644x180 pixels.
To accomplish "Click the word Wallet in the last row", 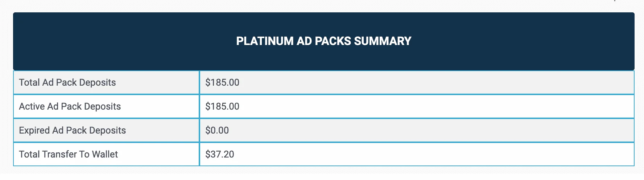I will tap(105, 155).
